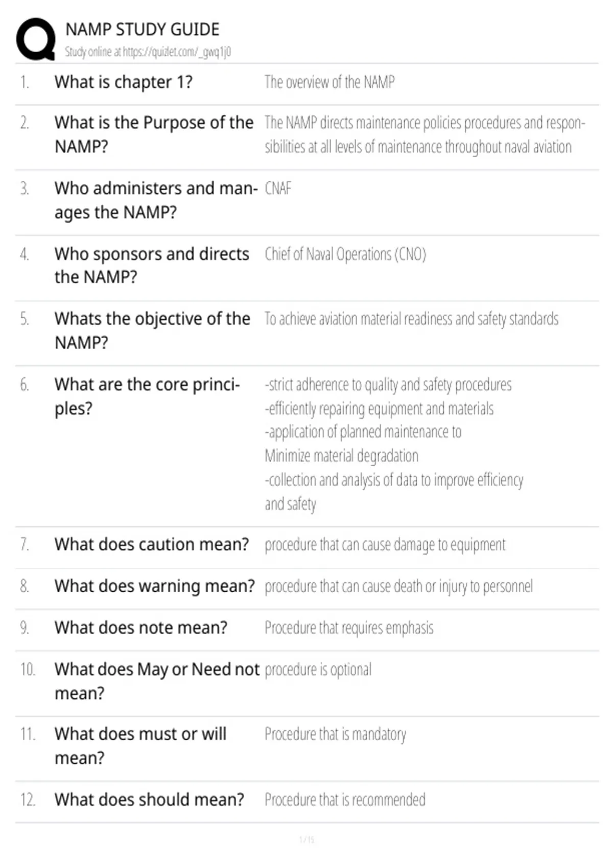This screenshot has height=868, width=613.
Task: Select 'What does caution mean?' question
Action: (x=152, y=544)
